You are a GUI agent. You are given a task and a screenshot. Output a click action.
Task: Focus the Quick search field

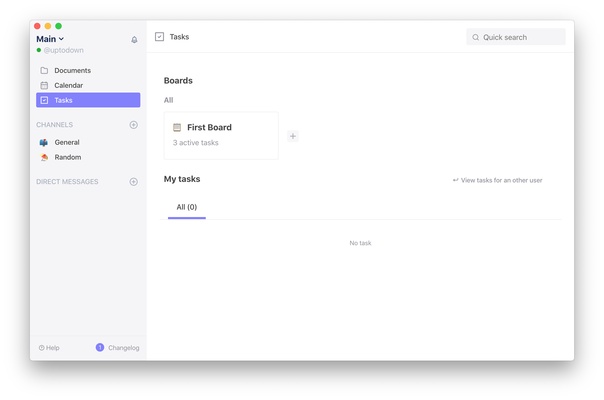coord(516,37)
